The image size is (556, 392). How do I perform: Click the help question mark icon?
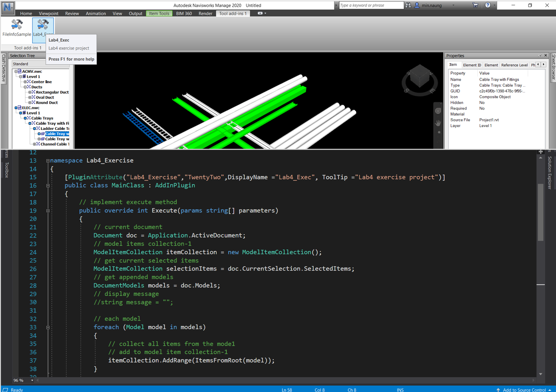point(488,5)
